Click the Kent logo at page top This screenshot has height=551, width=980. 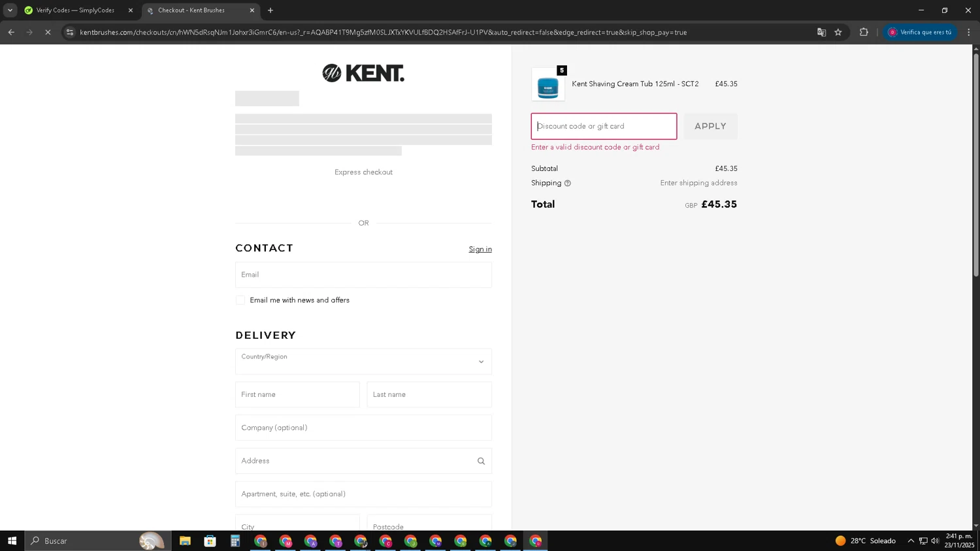(363, 73)
